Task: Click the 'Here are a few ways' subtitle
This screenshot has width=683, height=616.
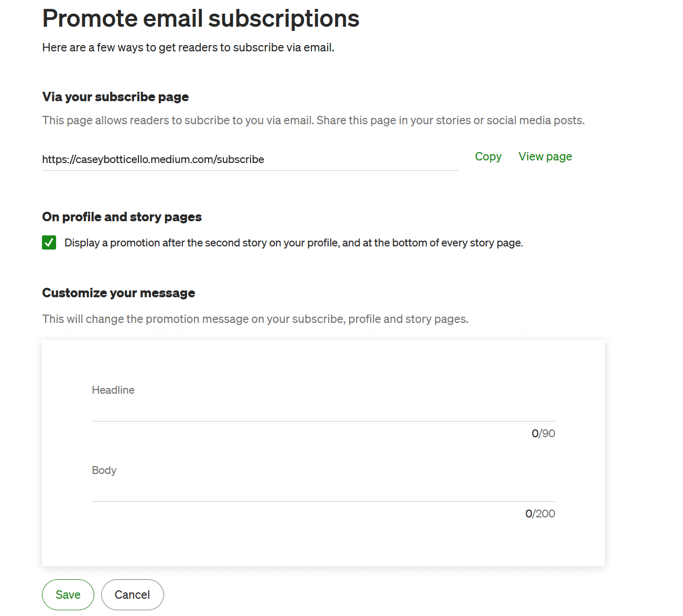Action: tap(188, 48)
